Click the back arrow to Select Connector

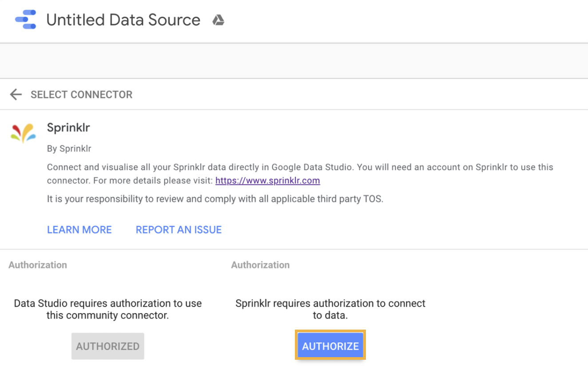(16, 94)
